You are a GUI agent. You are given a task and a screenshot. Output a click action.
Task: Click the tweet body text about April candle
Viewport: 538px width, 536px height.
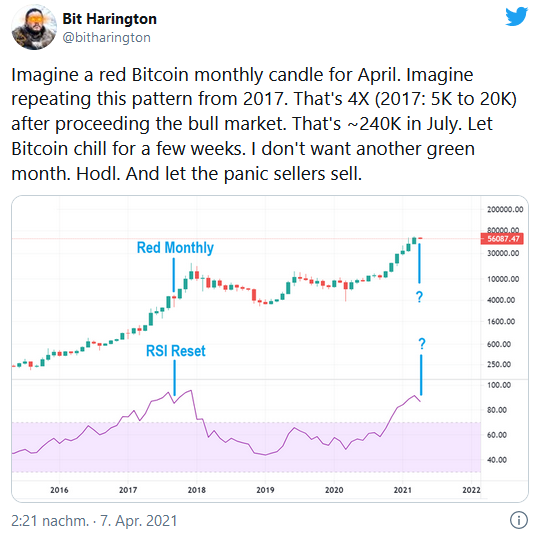(264, 124)
